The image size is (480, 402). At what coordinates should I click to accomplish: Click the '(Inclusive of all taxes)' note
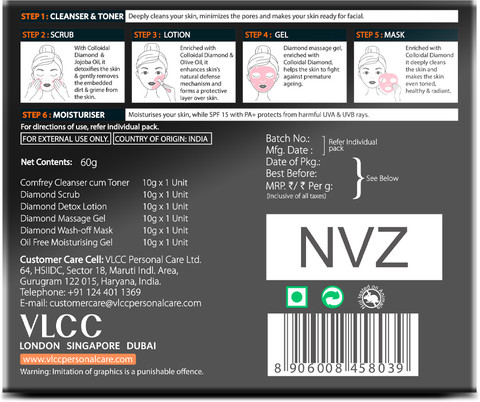pos(296,196)
